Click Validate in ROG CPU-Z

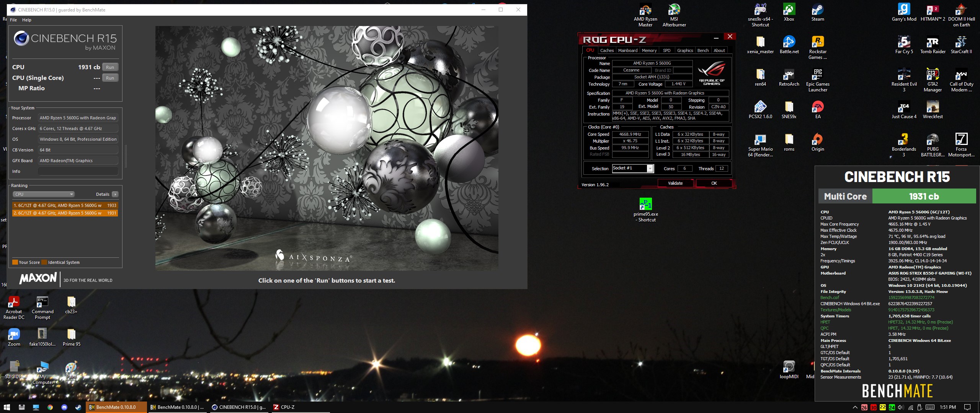675,183
